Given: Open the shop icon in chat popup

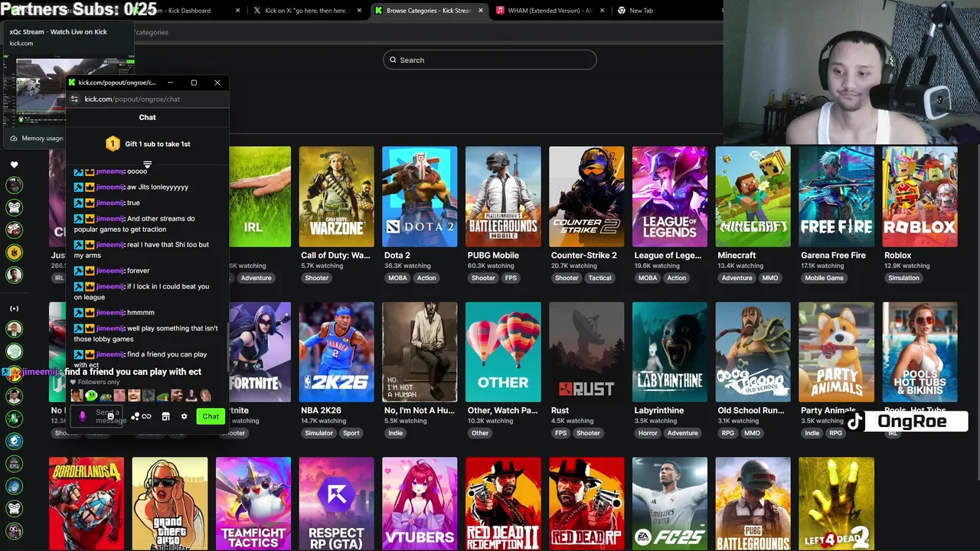Looking at the screenshot, I should [165, 416].
